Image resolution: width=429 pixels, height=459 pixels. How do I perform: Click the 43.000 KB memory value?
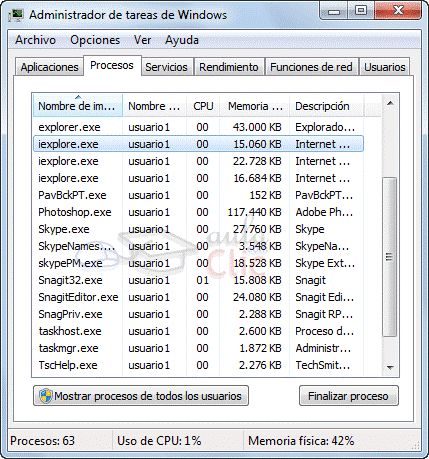(x=257, y=127)
